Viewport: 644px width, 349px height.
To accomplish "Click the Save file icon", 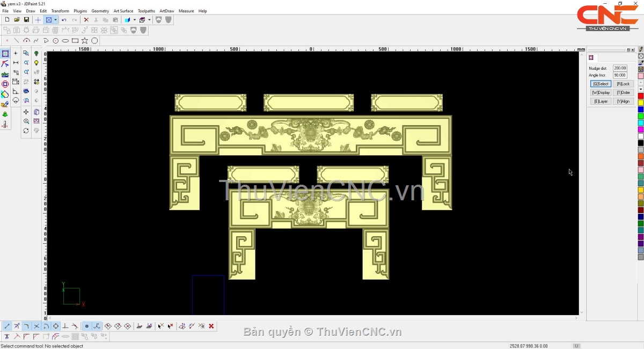I will [x=26, y=20].
